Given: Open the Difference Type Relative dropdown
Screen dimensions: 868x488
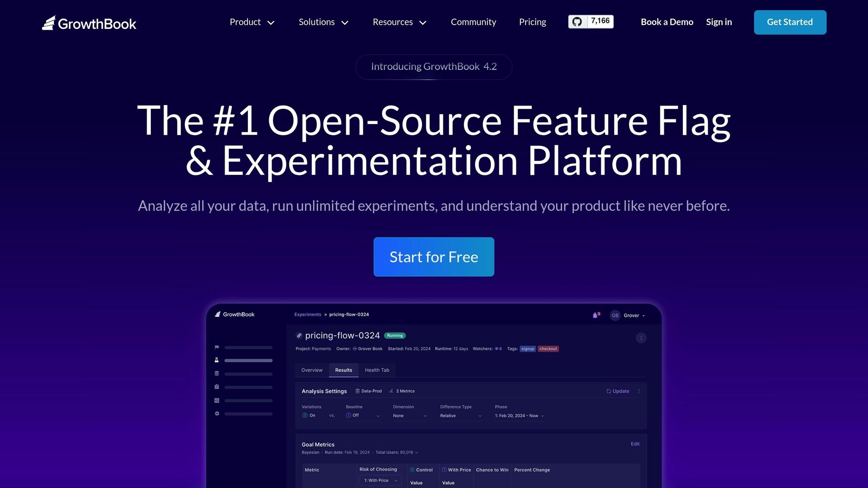Looking at the screenshot, I should 460,416.
